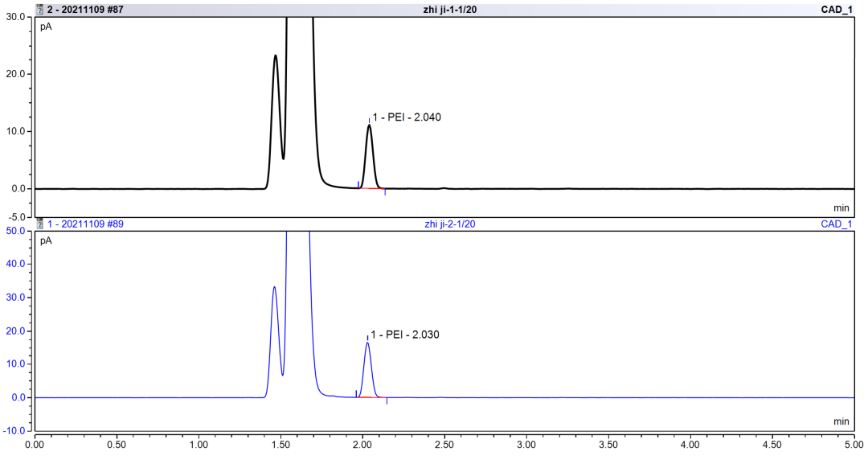
Task: Select the '1 - PEI - 2.030' peak label
Action: point(404,334)
